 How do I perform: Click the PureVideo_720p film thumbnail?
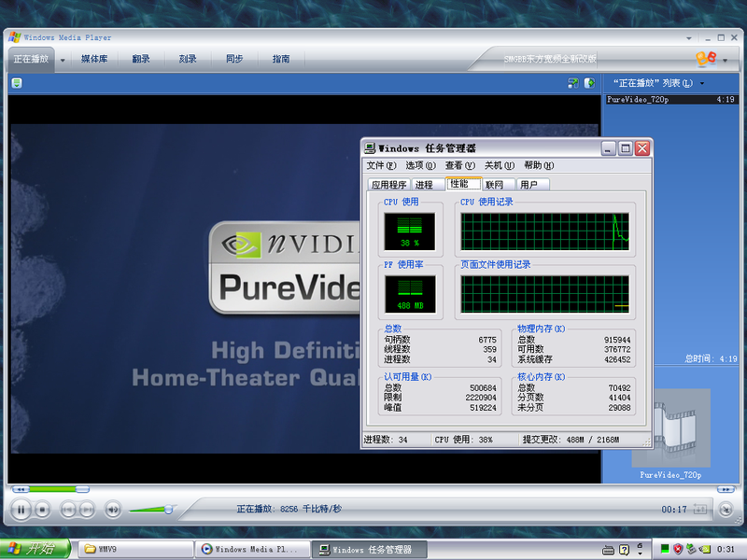click(x=670, y=427)
